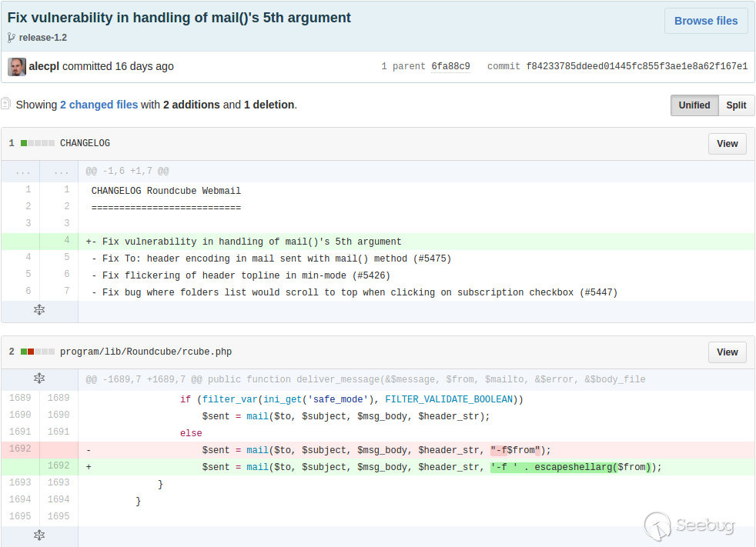756x547 pixels.
Task: Click the CHANGELOG file name header
Action: tap(85, 143)
